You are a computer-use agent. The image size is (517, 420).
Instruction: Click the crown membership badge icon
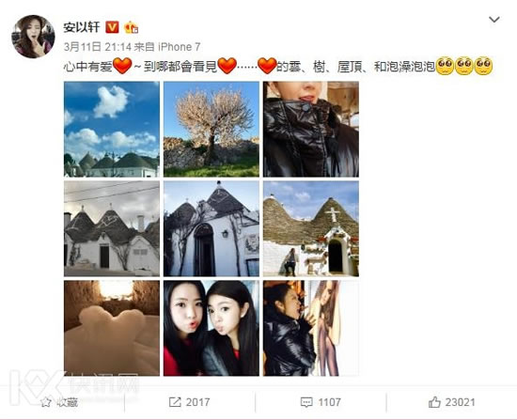131,27
